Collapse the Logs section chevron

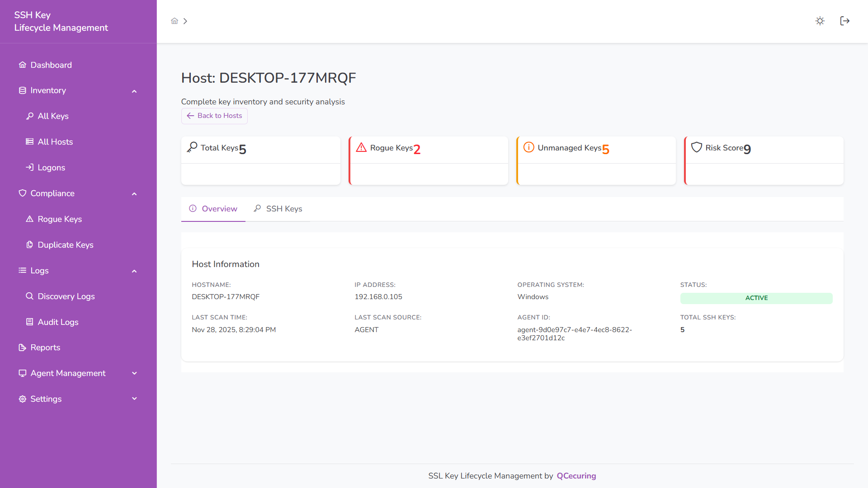pyautogui.click(x=134, y=271)
